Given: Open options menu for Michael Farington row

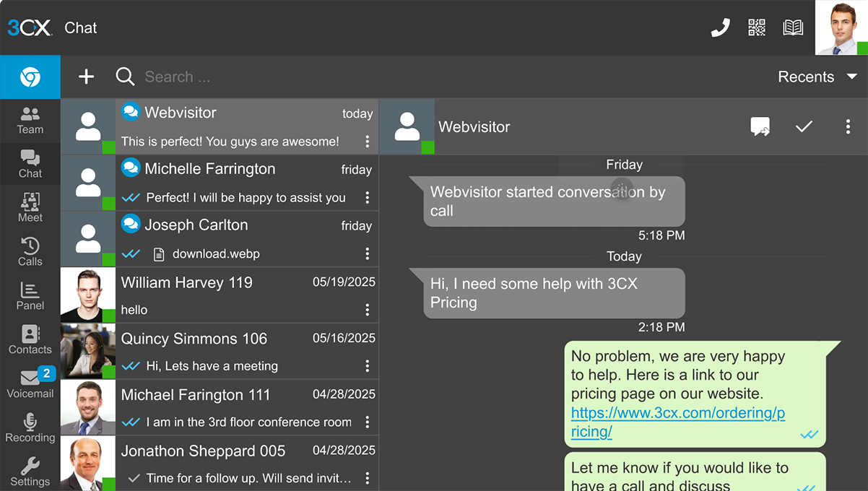Looking at the screenshot, I should click(x=368, y=422).
